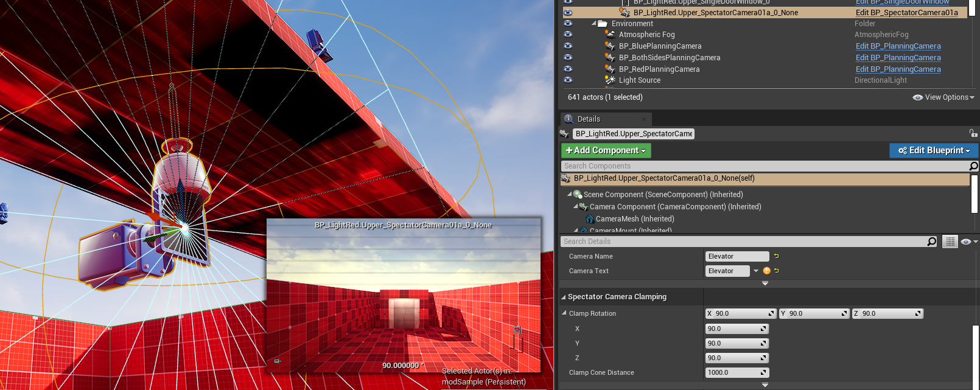Select the Environment folder icon
Viewport: 980px width, 390px height.
click(603, 24)
